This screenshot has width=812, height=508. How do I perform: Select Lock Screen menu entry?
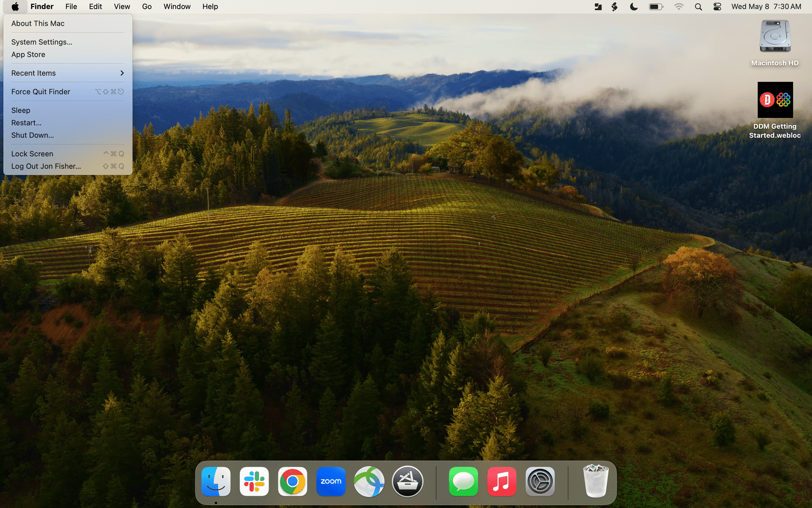(x=32, y=154)
